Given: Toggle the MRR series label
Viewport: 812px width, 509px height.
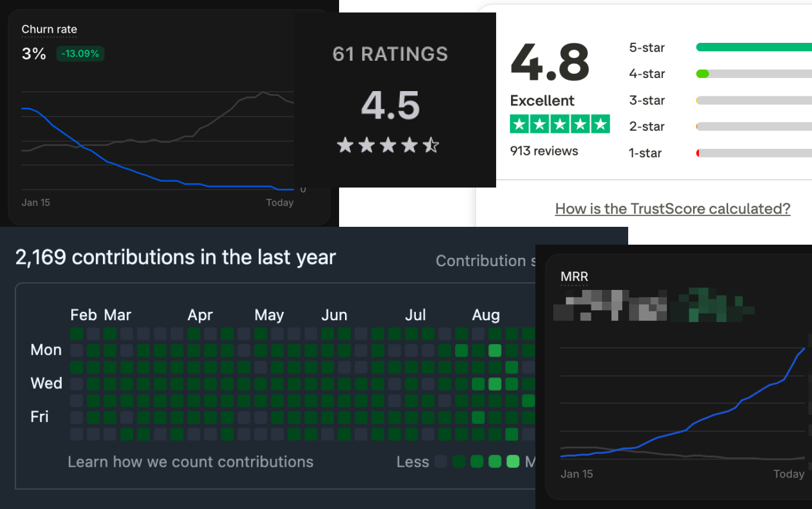Looking at the screenshot, I should [x=573, y=276].
